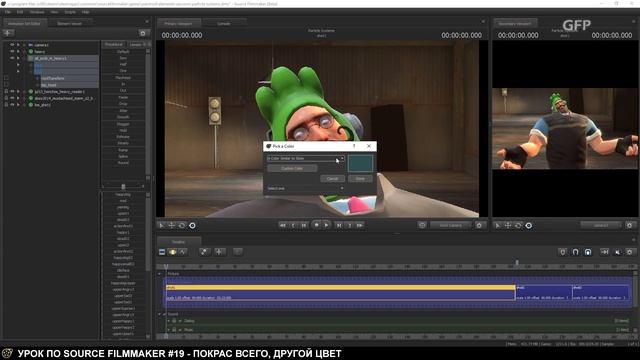Apply the Default procedural preset
This screenshot has width=640, height=360.
point(123,51)
